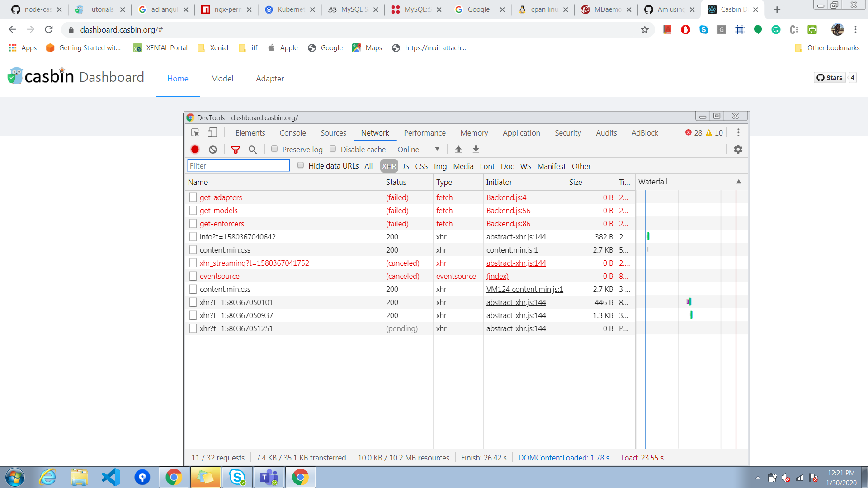Screen dimensions: 868x488
Task: Check the Hide data URLs option
Action: point(301,165)
